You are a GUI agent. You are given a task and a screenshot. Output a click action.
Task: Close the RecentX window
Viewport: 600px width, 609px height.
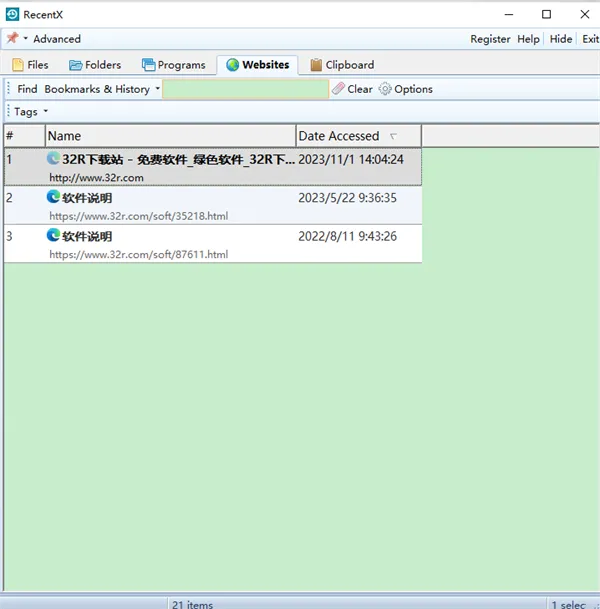(x=585, y=14)
